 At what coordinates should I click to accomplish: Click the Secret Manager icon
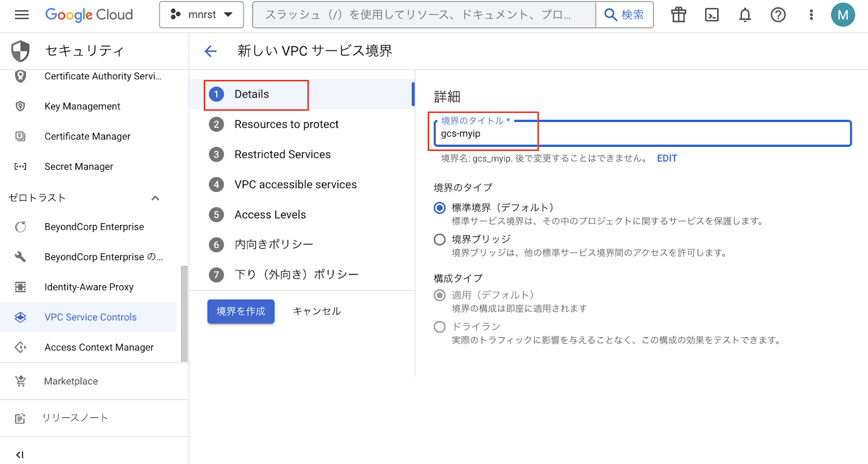pyautogui.click(x=21, y=166)
